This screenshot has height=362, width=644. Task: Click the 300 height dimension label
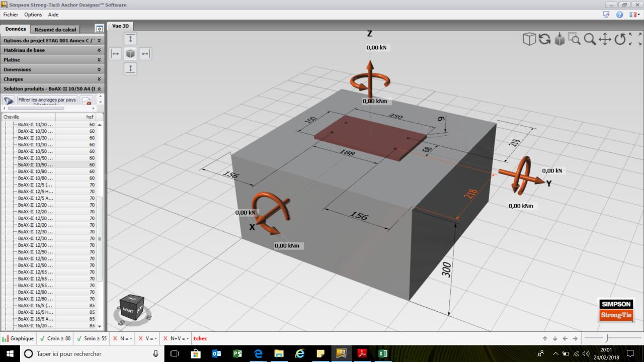tap(446, 269)
